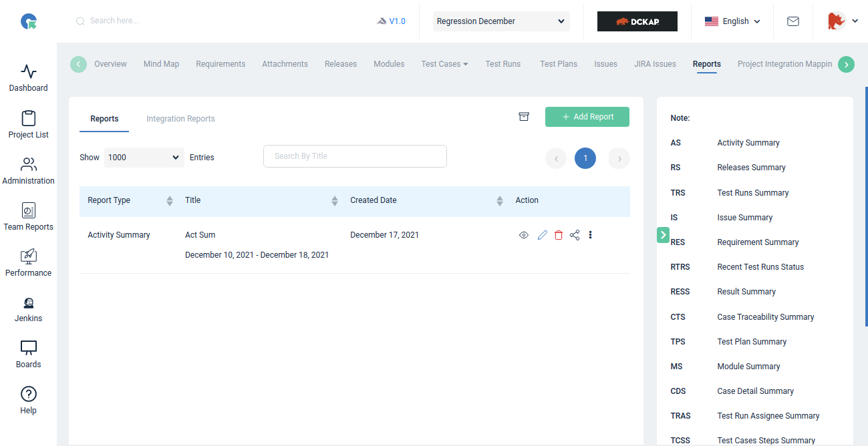Open Help in the sidebar
This screenshot has width=868, height=446.
28,401
